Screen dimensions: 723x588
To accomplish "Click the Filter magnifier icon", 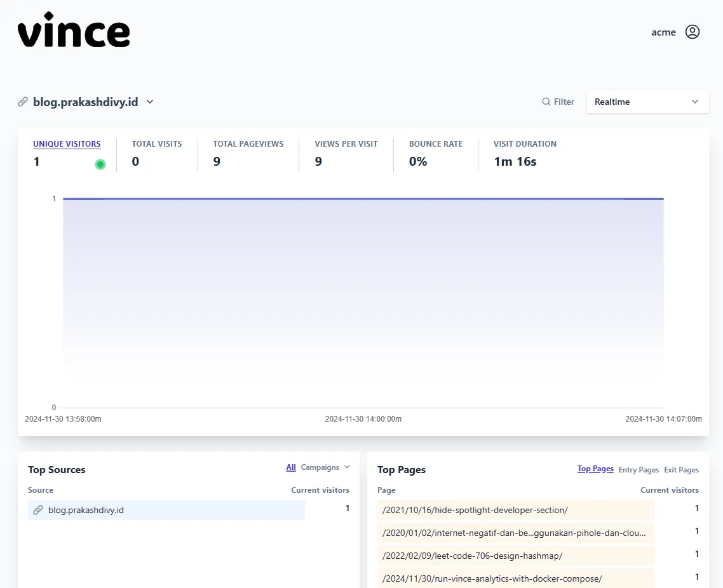I will 546,102.
